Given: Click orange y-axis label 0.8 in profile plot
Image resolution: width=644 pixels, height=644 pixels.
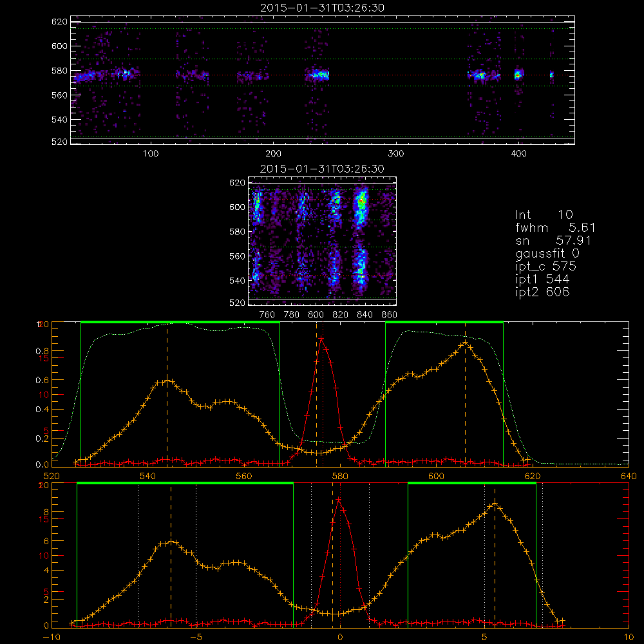Looking at the screenshot, I should pos(43,351).
